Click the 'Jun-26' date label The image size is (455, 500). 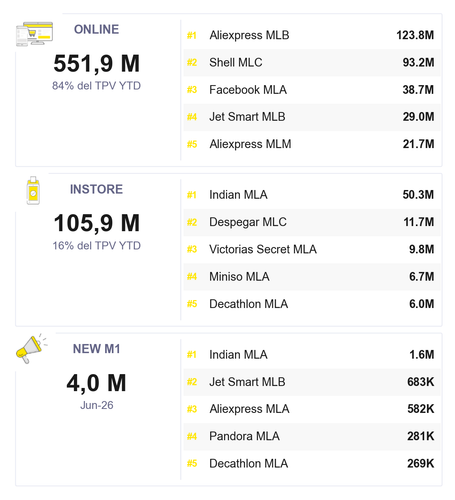point(97,405)
